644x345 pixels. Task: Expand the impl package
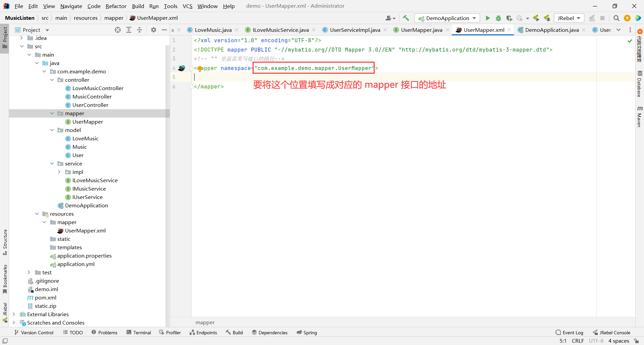pyautogui.click(x=59, y=172)
